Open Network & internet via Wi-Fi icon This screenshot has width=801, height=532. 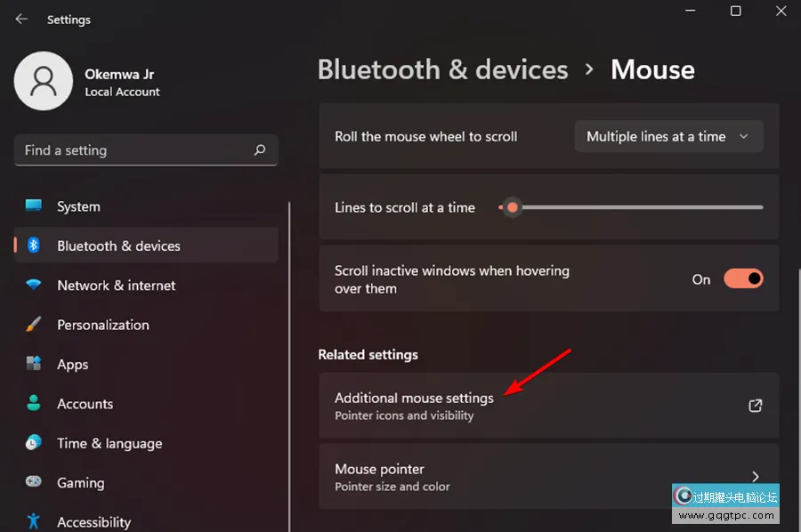34,286
